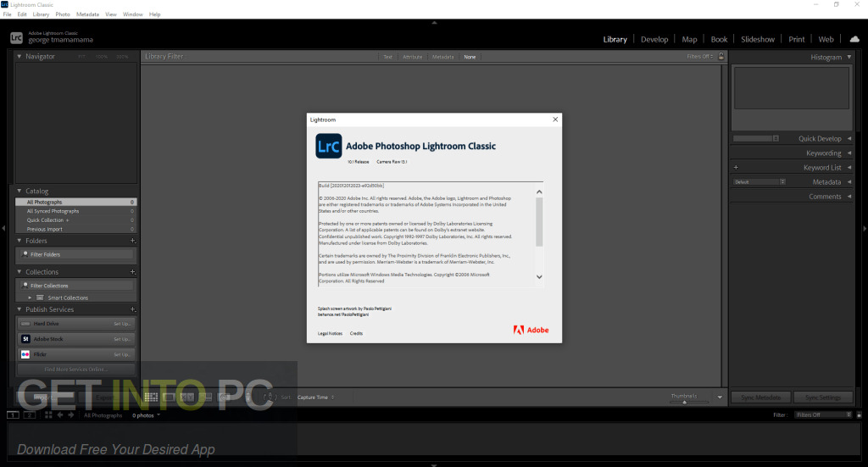Click the Sync Metadata button
The image size is (868, 467).
[x=760, y=398]
